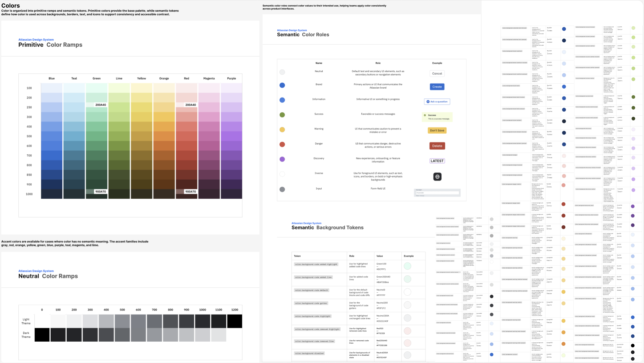Click the Red100 example circle in token table
This screenshot has width=644, height=363.
pos(408,331)
